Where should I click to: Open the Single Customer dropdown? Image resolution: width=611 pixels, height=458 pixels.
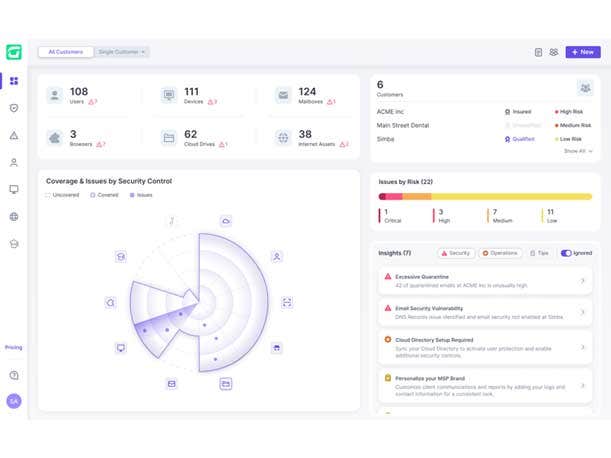122,52
